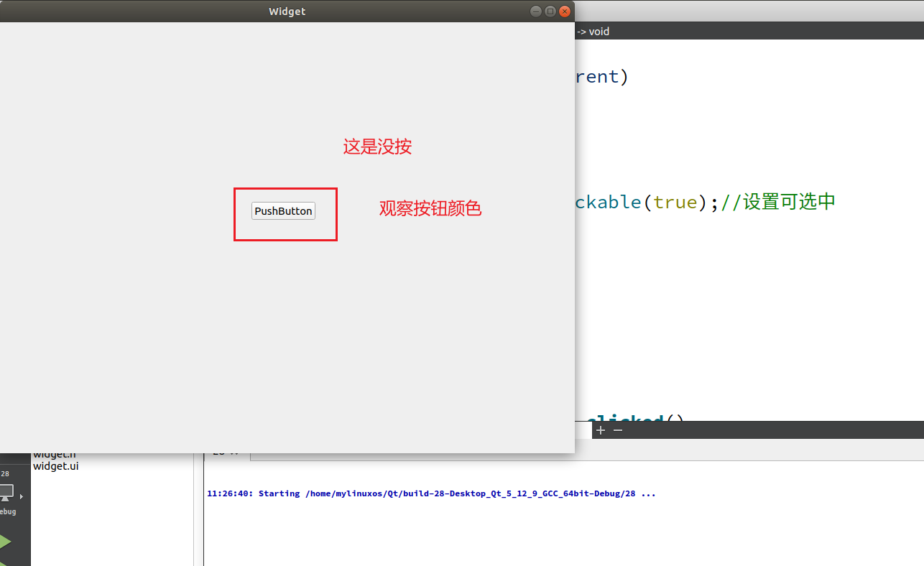Minimize the Widget window

tap(535, 11)
